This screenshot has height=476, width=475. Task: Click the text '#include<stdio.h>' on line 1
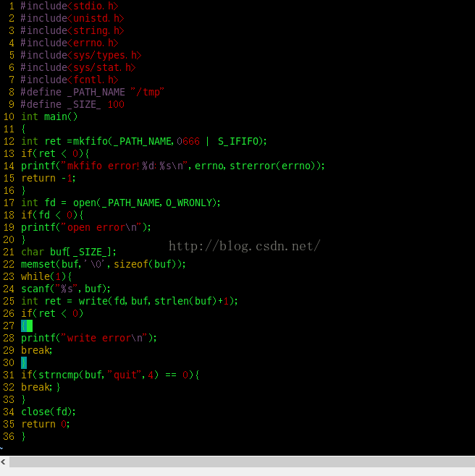[x=70, y=6]
